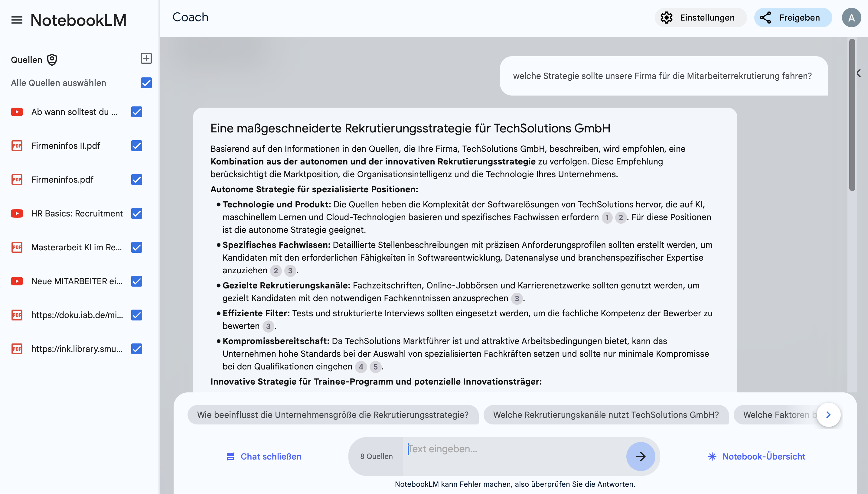Open citation 5 in Kompromissbereitschaft bullet
Screen dimensions: 868x494
(375, 367)
